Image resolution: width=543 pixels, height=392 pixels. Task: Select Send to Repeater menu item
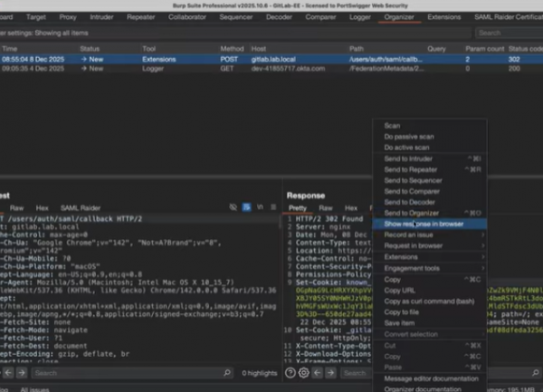pos(429,169)
